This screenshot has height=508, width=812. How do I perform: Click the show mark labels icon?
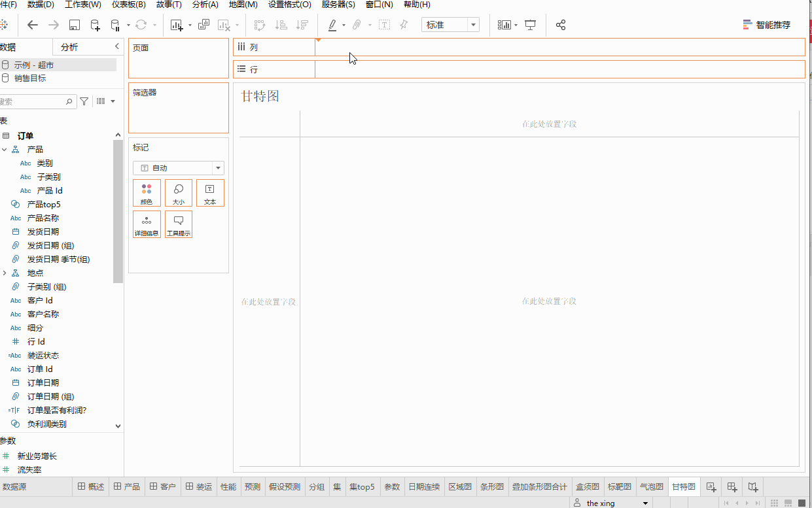(x=385, y=25)
